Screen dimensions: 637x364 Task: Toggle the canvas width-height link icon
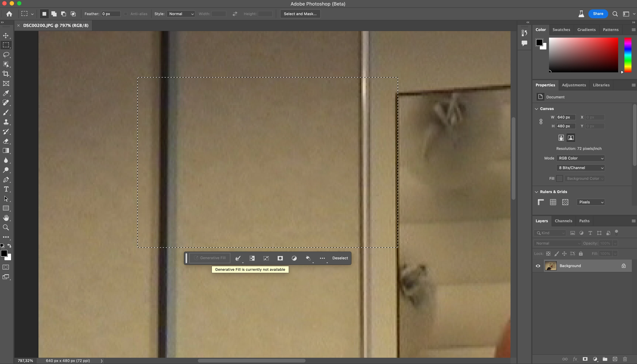click(x=541, y=121)
